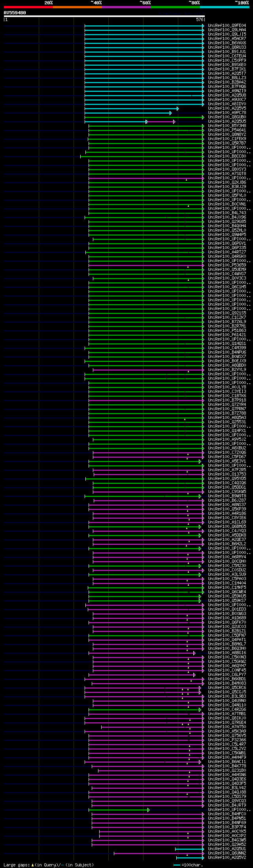The image size is (253, 868).
Task: Click the purple ~60% identity legend segment
Action: [126, 7]
